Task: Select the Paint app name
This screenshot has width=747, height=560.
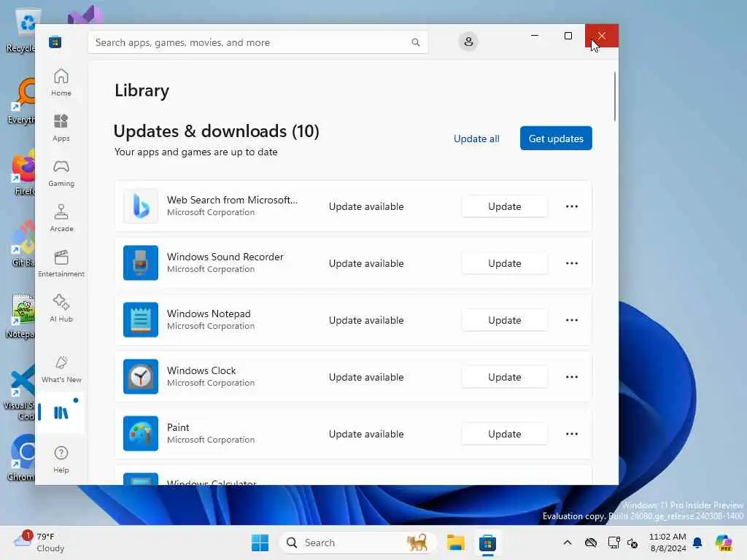Action: (178, 427)
